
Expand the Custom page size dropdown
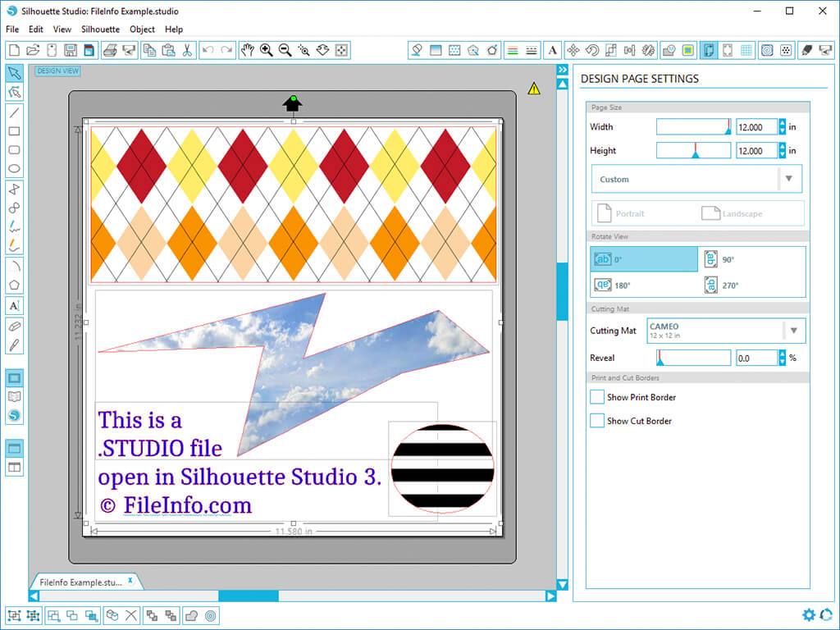tap(696, 179)
